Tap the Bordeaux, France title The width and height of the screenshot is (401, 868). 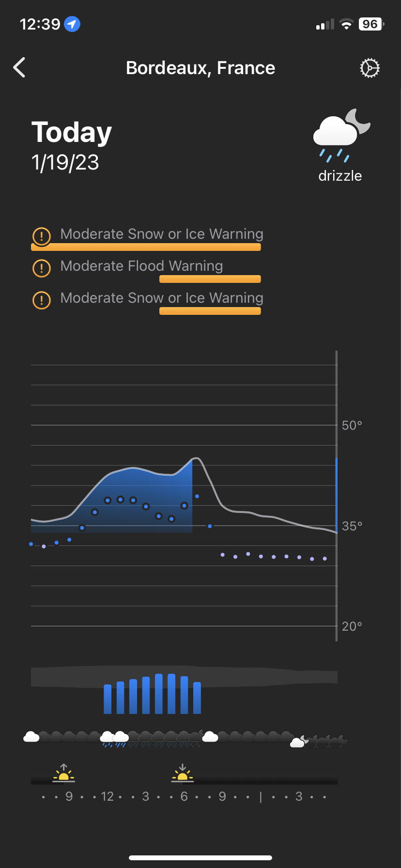200,68
